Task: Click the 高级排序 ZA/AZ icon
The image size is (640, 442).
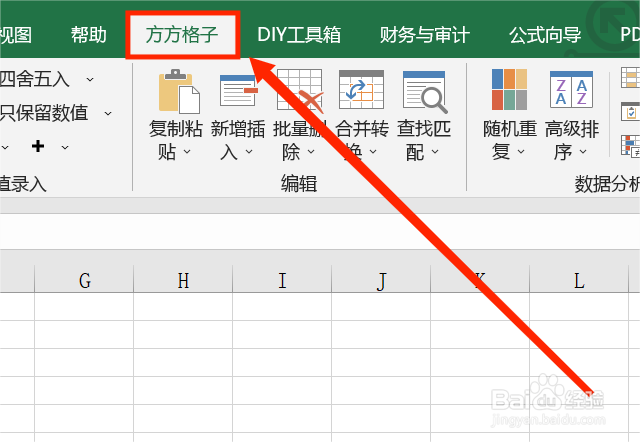Action: click(x=571, y=89)
